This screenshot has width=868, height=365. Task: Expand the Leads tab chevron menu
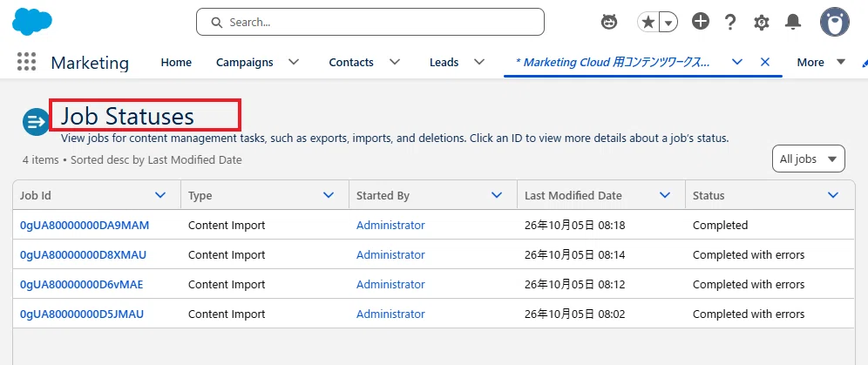[479, 62]
